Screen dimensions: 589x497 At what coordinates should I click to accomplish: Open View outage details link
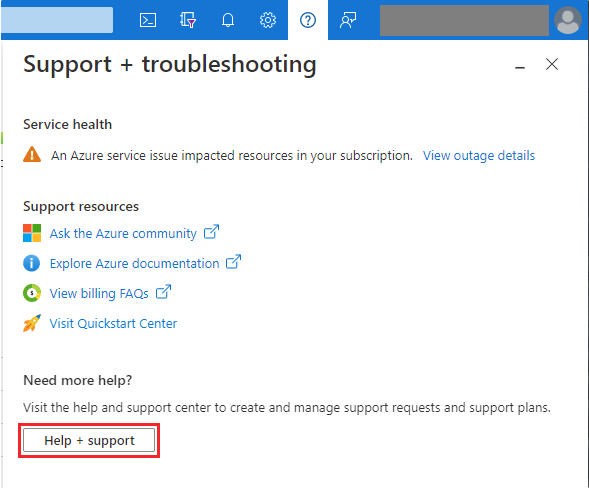479,156
